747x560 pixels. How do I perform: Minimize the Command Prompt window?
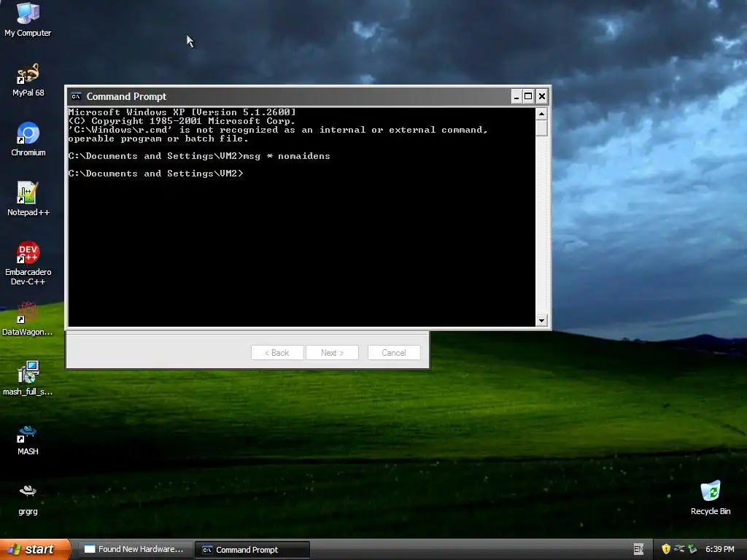click(516, 97)
